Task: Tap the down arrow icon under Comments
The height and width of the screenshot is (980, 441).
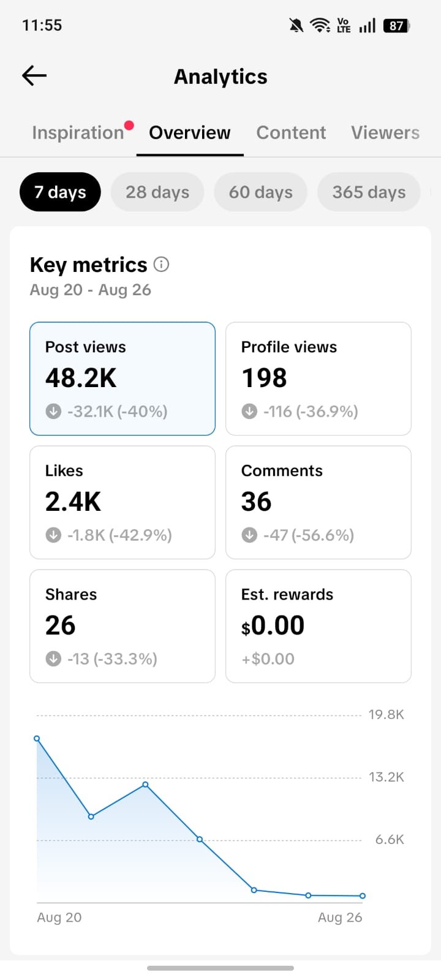Action: pyautogui.click(x=249, y=535)
